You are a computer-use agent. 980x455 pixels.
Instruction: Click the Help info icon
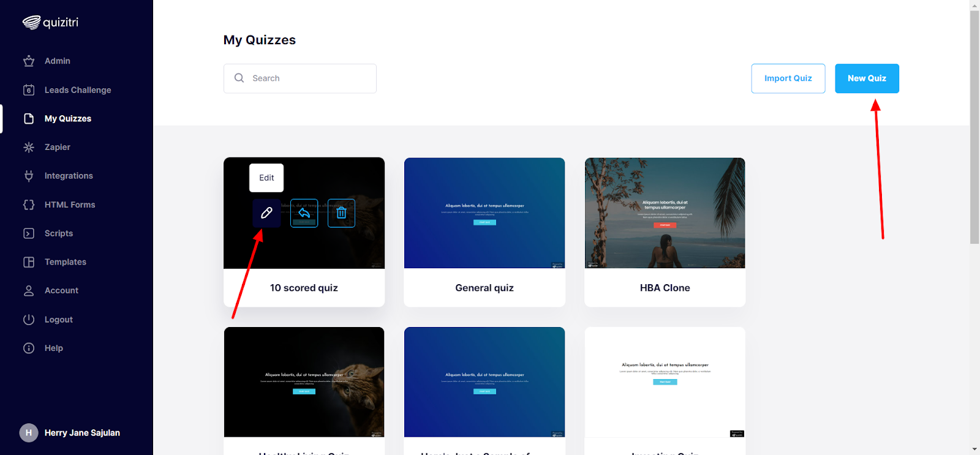pos(29,348)
